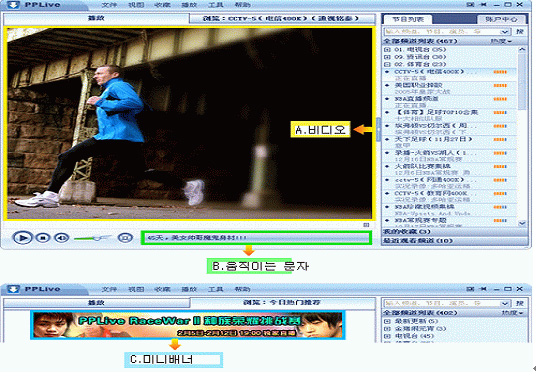The width and height of the screenshot is (536, 380).
Task: Open the 工具 menu in the upper menu bar
Action: (x=215, y=5)
